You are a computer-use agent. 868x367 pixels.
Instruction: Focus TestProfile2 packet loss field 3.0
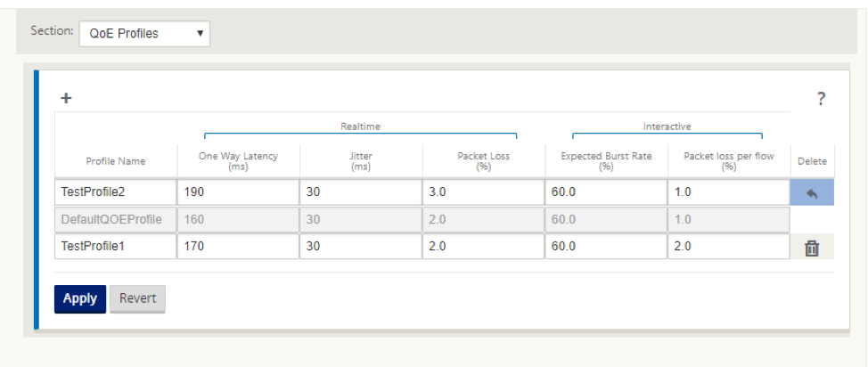click(x=483, y=192)
